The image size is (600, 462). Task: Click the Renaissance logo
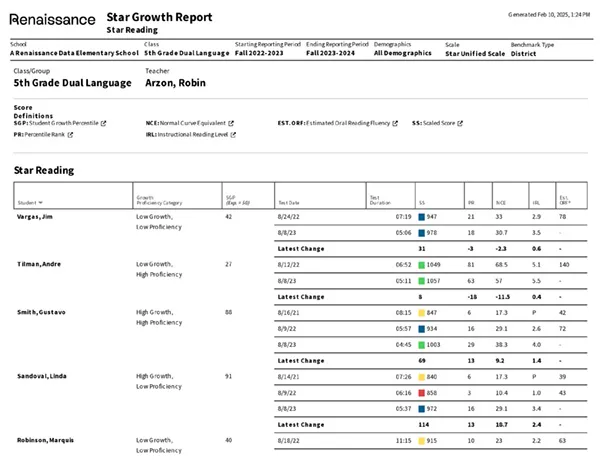[x=52, y=20]
